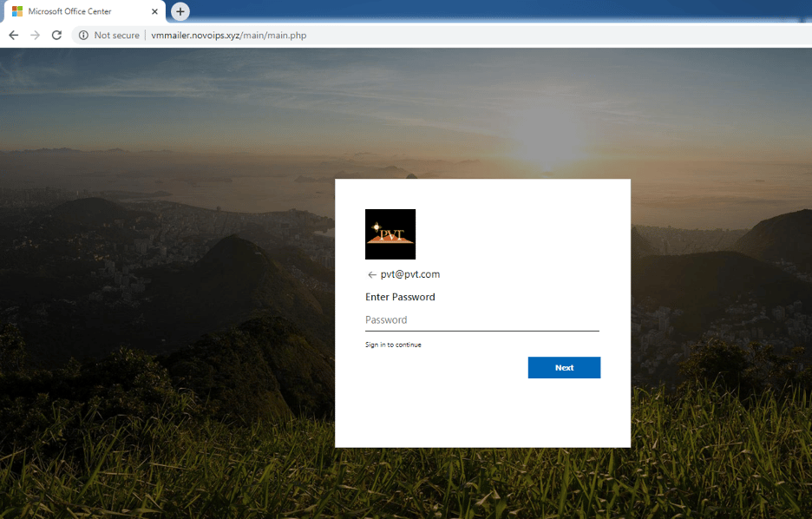Viewport: 812px width, 519px height.
Task: Close the Microsoft Office Center tab
Action: [x=154, y=11]
